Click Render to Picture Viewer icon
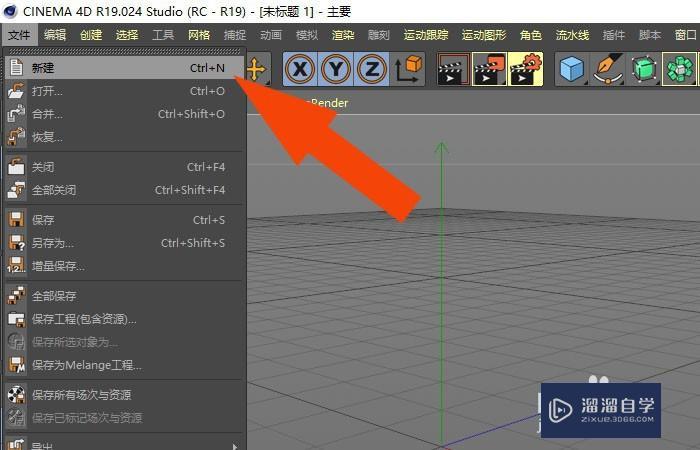 [x=489, y=69]
